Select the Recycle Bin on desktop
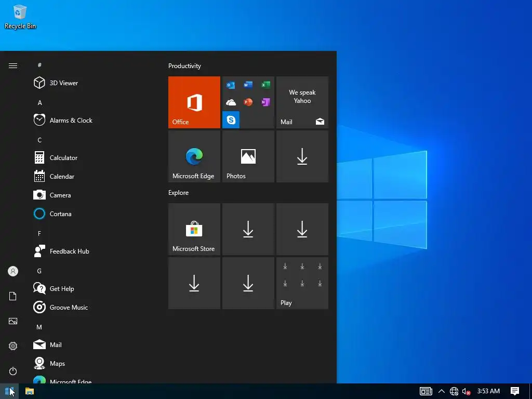 tap(20, 17)
